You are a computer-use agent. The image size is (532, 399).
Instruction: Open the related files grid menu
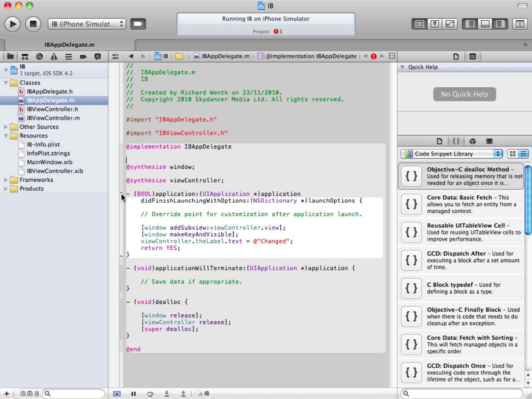point(115,56)
